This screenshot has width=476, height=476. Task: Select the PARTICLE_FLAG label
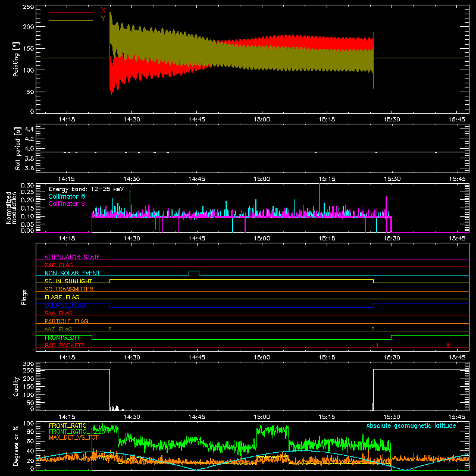coord(67,321)
